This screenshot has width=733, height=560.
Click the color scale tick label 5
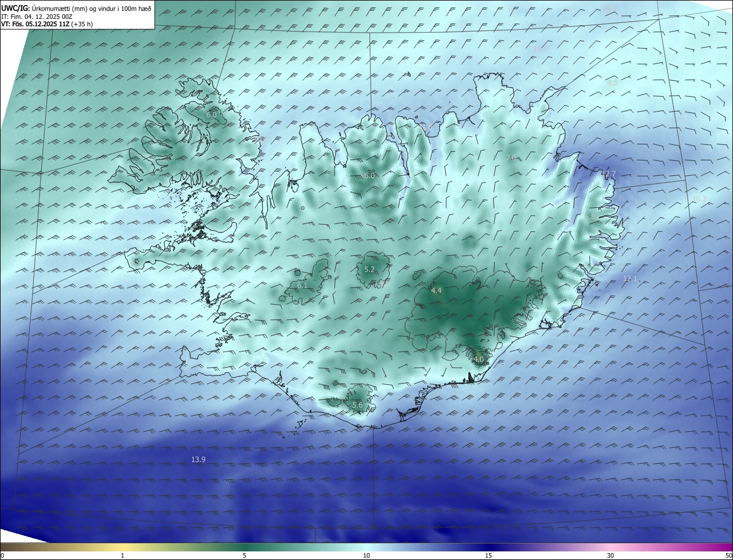pyautogui.click(x=245, y=555)
